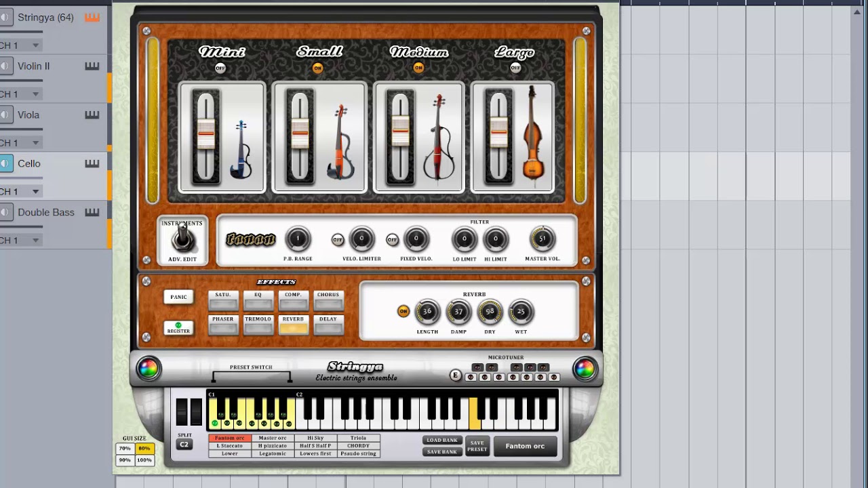Click the right rainbow color orb
The width and height of the screenshot is (868, 488).
[585, 369]
